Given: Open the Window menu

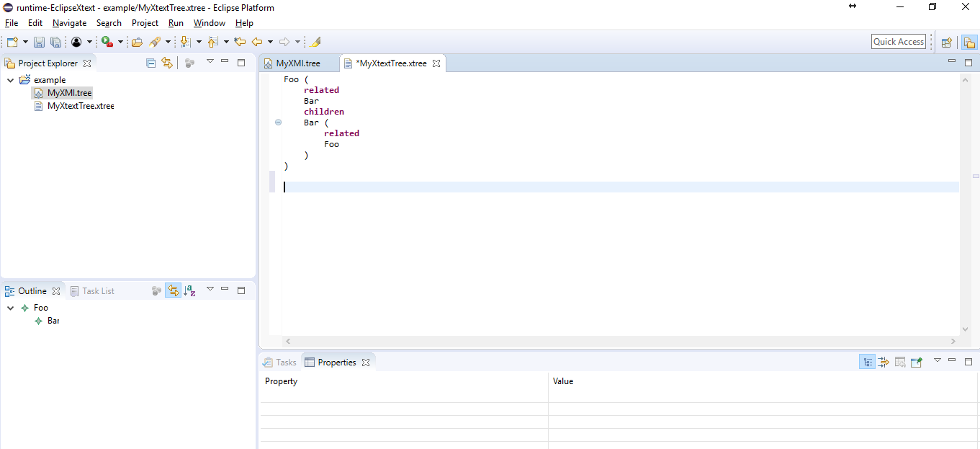Looking at the screenshot, I should [210, 23].
